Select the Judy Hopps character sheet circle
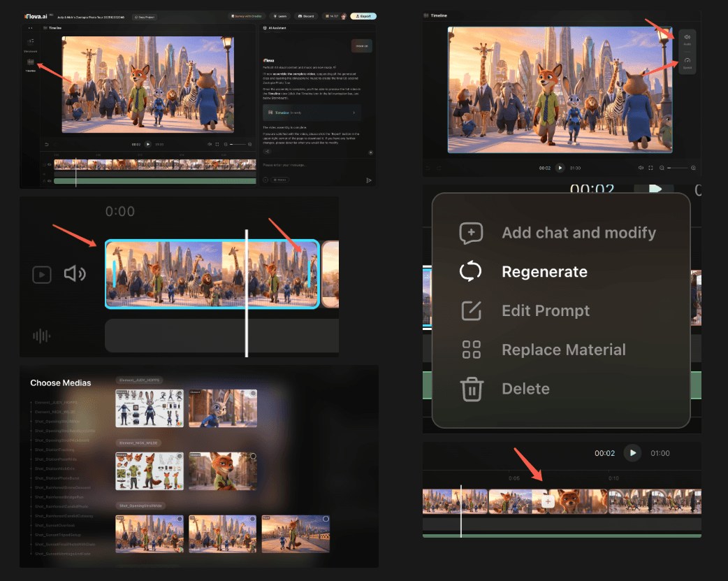 (180, 394)
